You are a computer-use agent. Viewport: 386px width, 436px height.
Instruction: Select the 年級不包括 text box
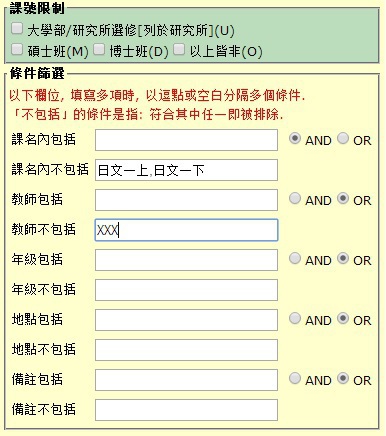tap(186, 290)
